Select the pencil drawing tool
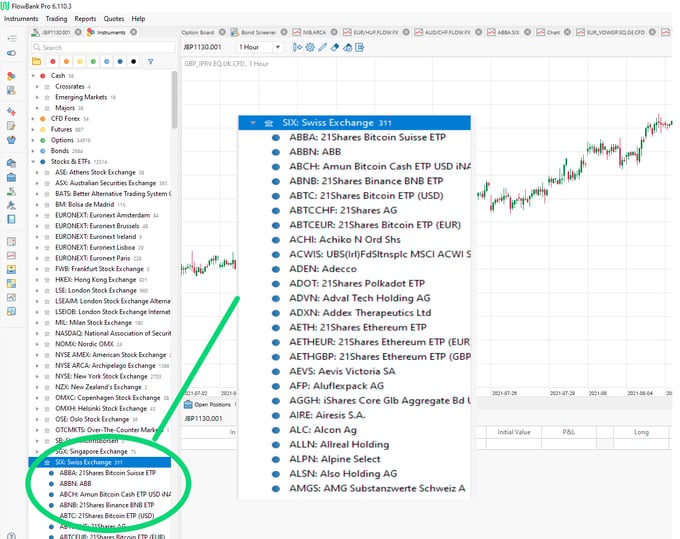 [x=322, y=47]
